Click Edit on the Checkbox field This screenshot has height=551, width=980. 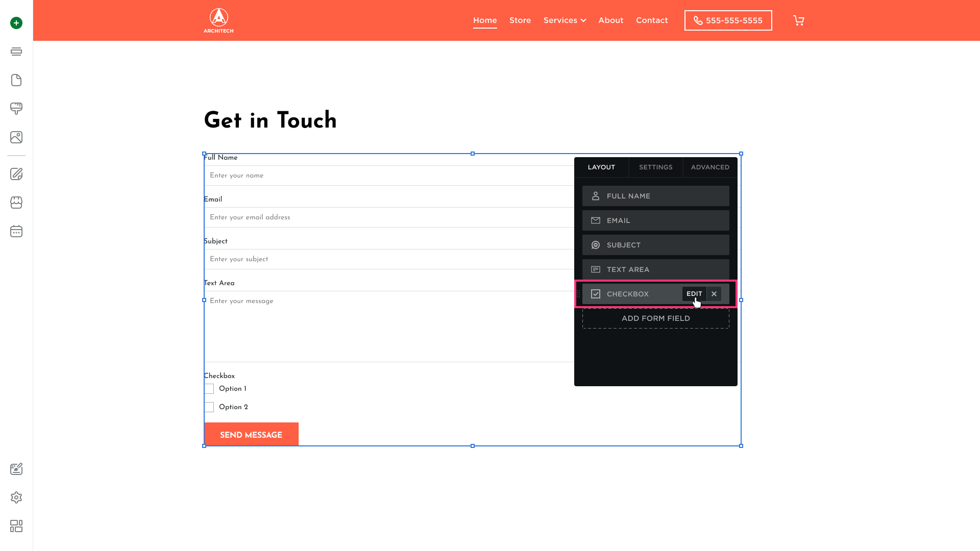pos(694,294)
